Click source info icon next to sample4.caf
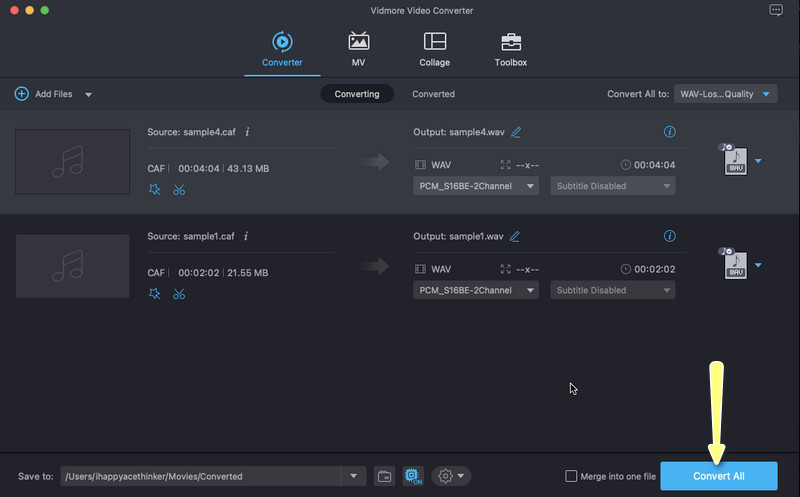Image resolution: width=800 pixels, height=497 pixels. tap(247, 132)
